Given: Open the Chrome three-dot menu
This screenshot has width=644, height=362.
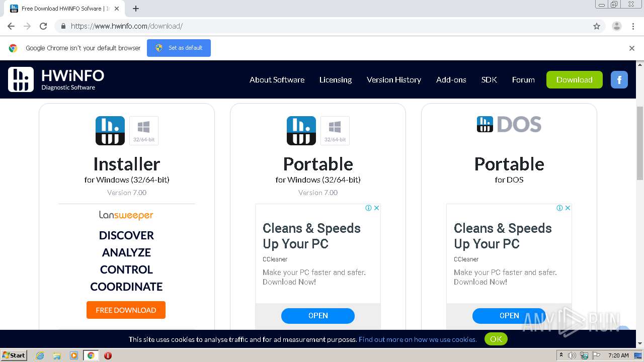Looking at the screenshot, I should click(x=633, y=26).
